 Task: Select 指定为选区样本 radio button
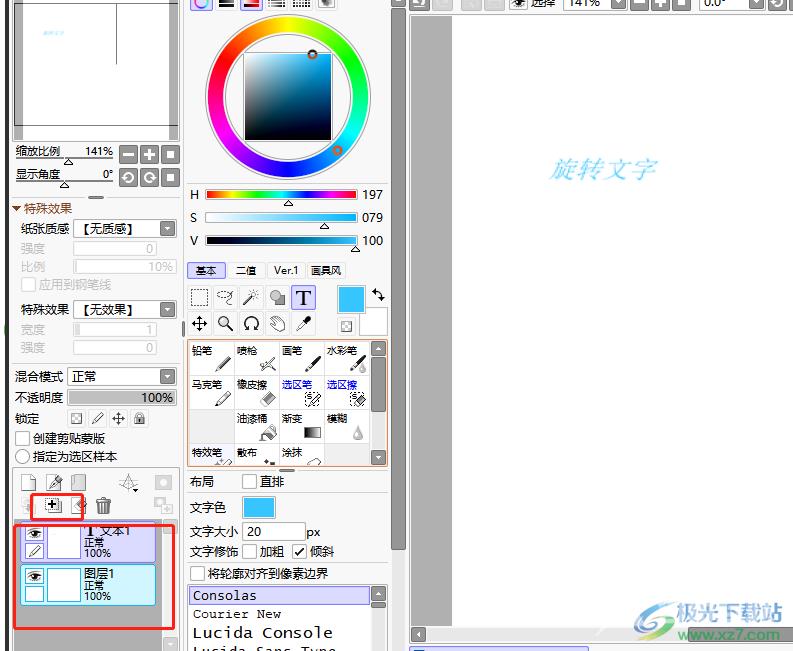[22, 457]
